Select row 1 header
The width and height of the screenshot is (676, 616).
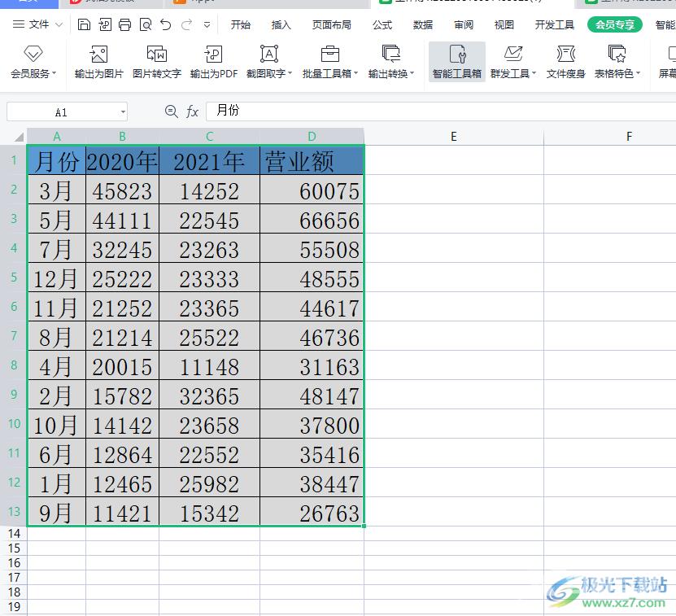pos(14,160)
